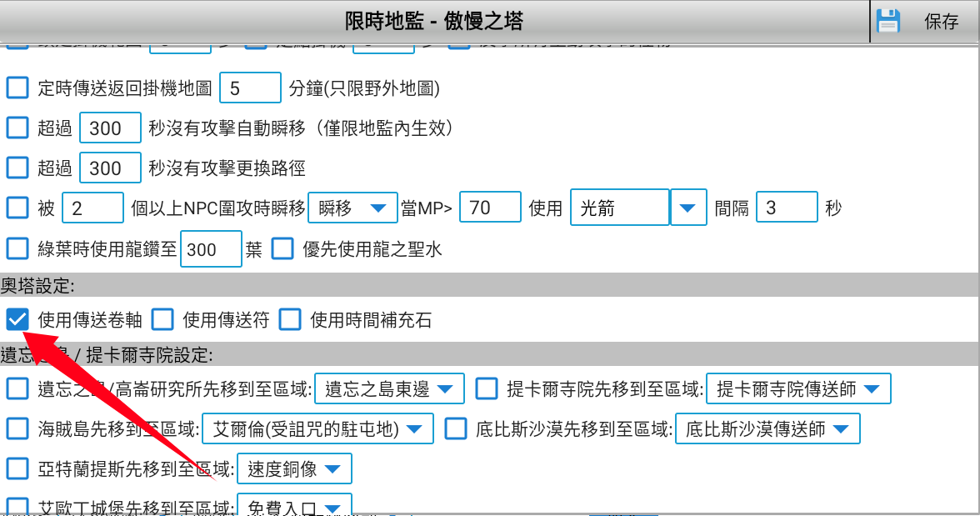Viewport: 980px width, 516px height.
Task: Open the 遺忘之島東邊 region dropdown
Action: click(389, 388)
